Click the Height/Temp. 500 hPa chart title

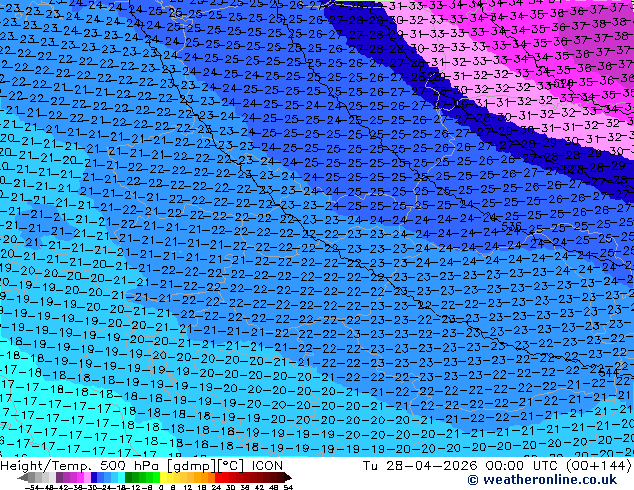81,466
